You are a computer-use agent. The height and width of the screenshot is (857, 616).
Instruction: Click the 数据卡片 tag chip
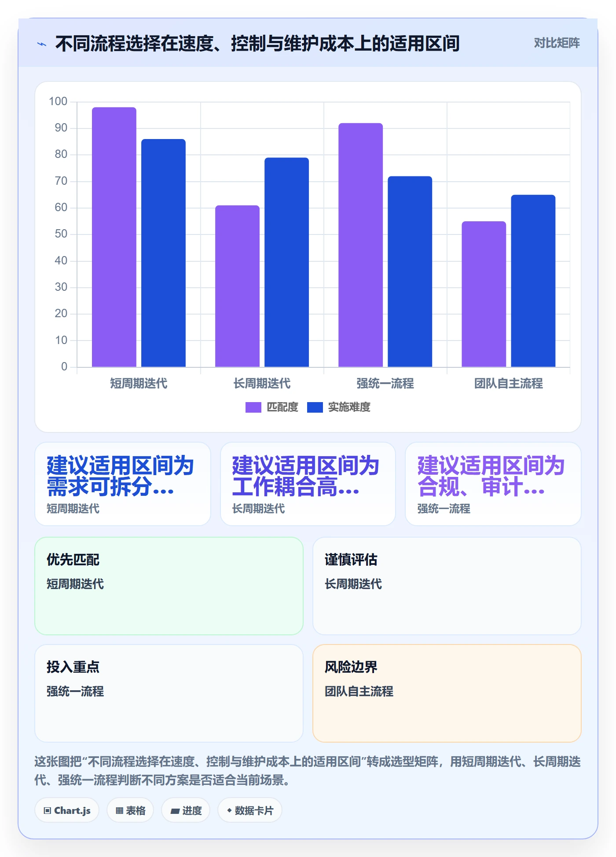(250, 810)
